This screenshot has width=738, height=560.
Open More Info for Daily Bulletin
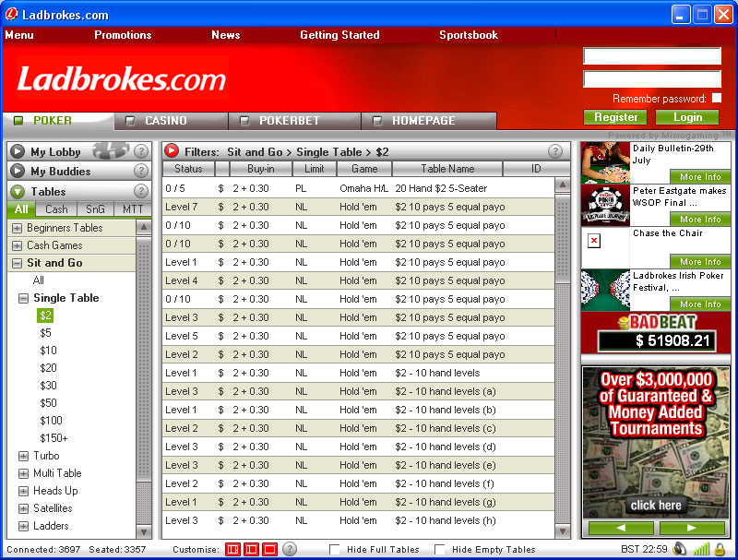(700, 177)
